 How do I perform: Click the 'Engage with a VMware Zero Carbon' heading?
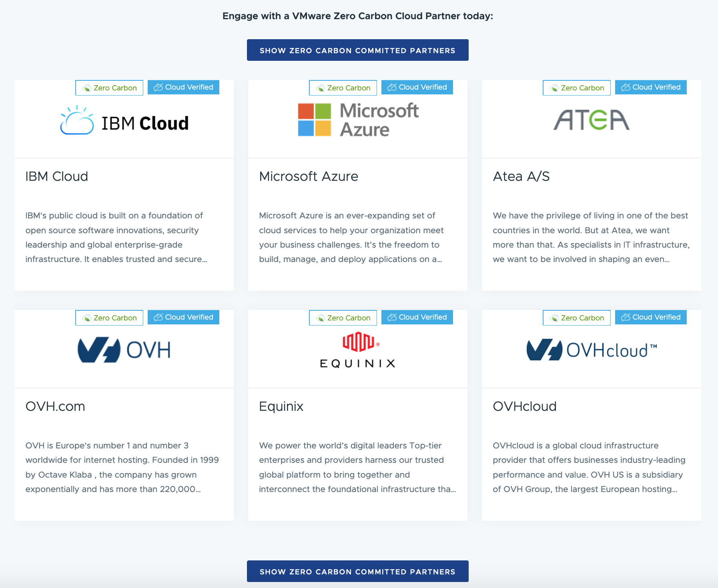[x=358, y=16]
